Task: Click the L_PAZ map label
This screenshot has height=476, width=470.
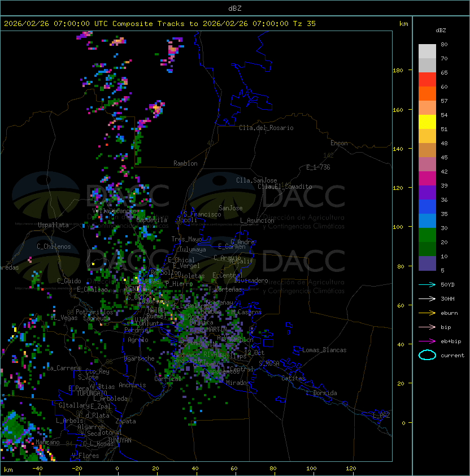Action: tap(381, 416)
